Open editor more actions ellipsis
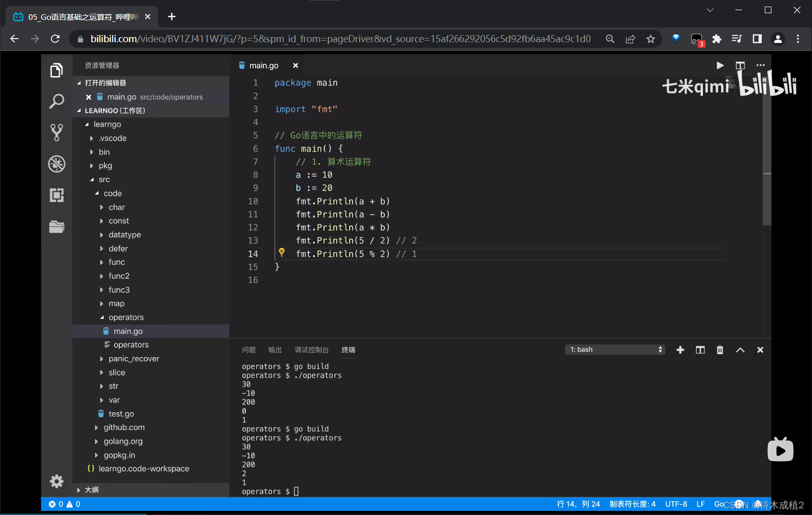This screenshot has height=515, width=812. [760, 66]
